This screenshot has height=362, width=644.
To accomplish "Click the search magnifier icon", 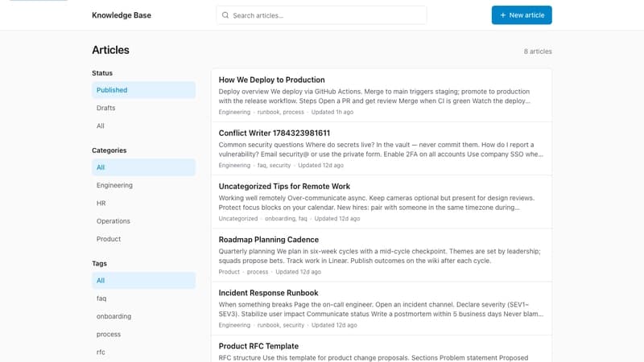I will [225, 15].
